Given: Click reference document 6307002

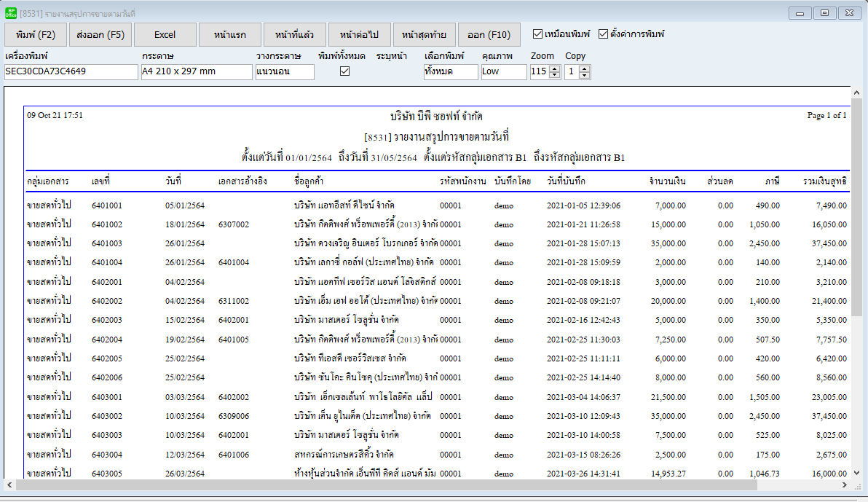Looking at the screenshot, I should click(x=234, y=224).
